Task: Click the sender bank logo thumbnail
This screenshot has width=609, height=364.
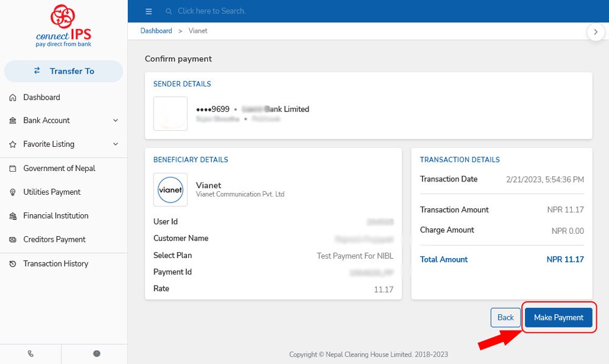Action: coord(171,114)
